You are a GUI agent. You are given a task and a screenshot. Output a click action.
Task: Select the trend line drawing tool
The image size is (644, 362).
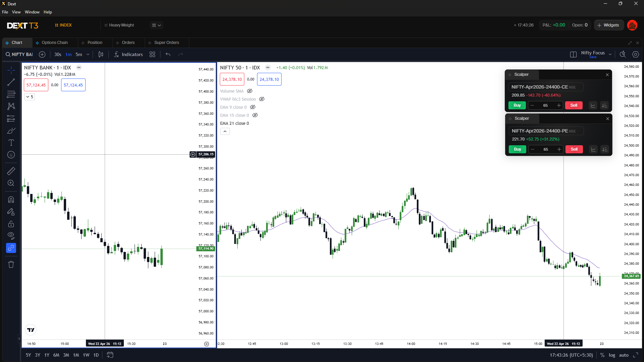pyautogui.click(x=11, y=82)
